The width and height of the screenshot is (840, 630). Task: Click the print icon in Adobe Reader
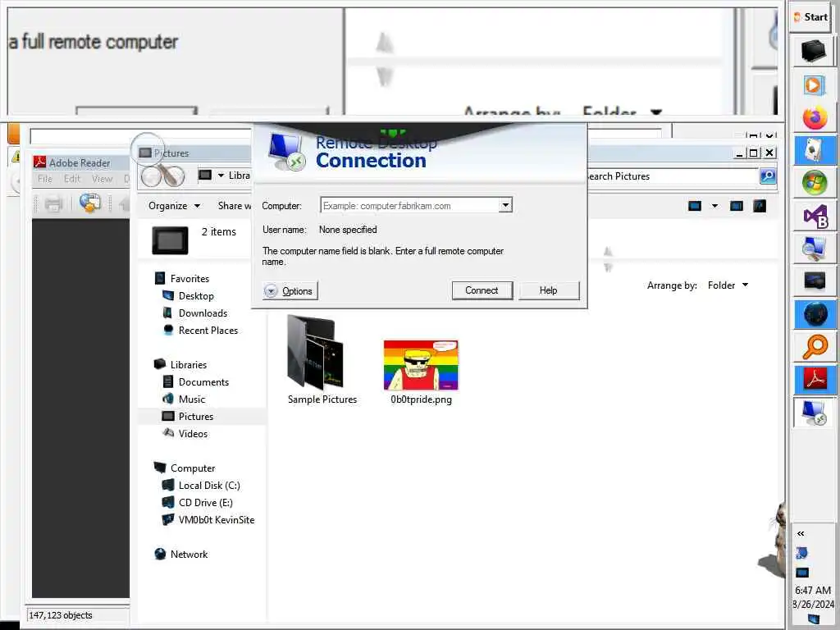(53, 204)
